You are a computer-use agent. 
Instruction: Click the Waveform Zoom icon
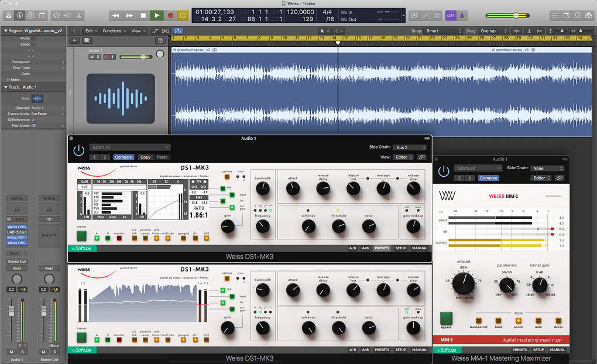(517, 31)
